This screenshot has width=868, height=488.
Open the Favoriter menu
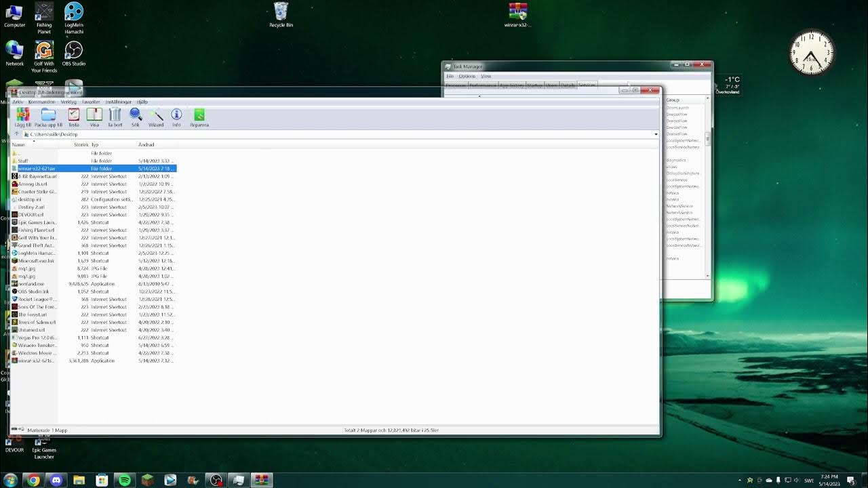(x=91, y=102)
